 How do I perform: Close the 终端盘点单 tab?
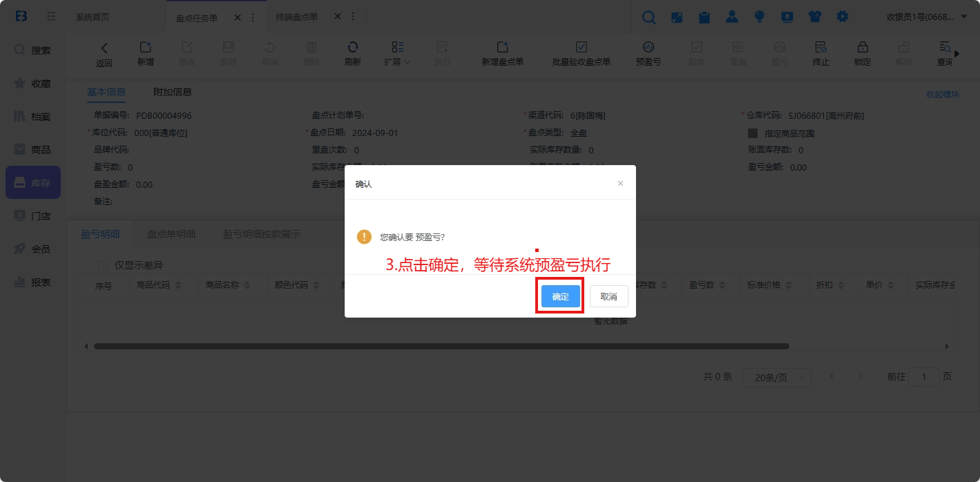pos(338,17)
